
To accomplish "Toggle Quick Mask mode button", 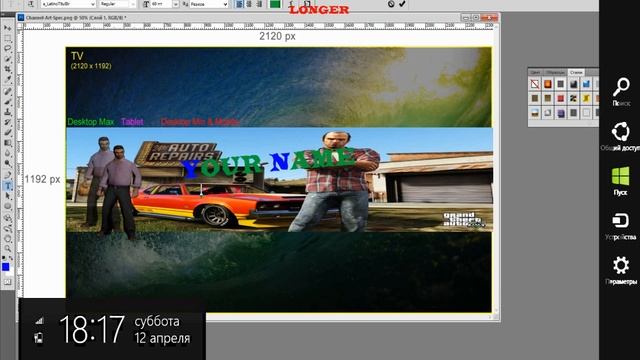I will coord(8,282).
